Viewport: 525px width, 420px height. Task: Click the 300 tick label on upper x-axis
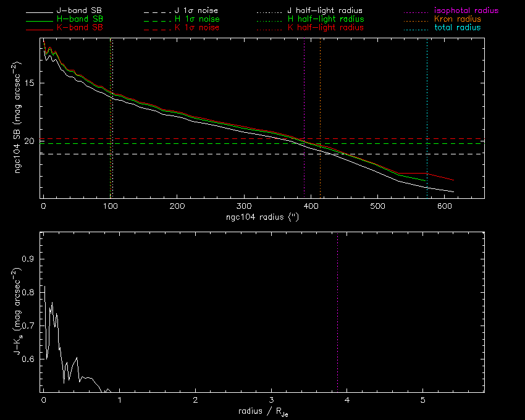[x=244, y=206]
